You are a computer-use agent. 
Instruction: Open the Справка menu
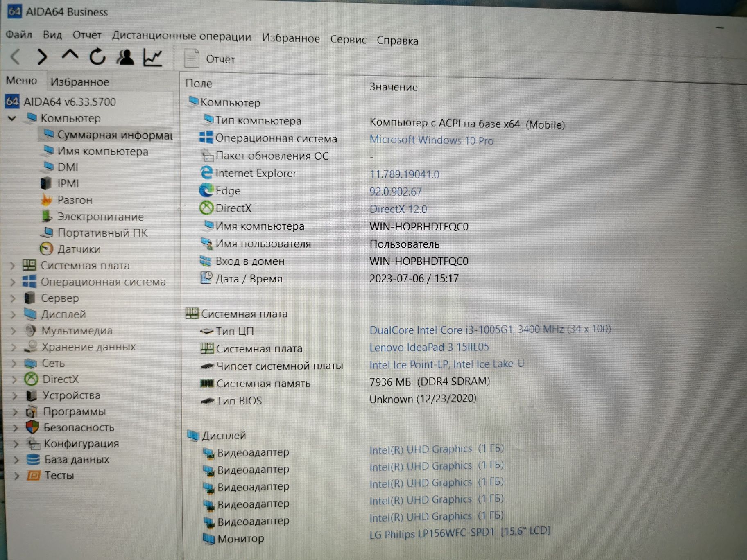397,41
